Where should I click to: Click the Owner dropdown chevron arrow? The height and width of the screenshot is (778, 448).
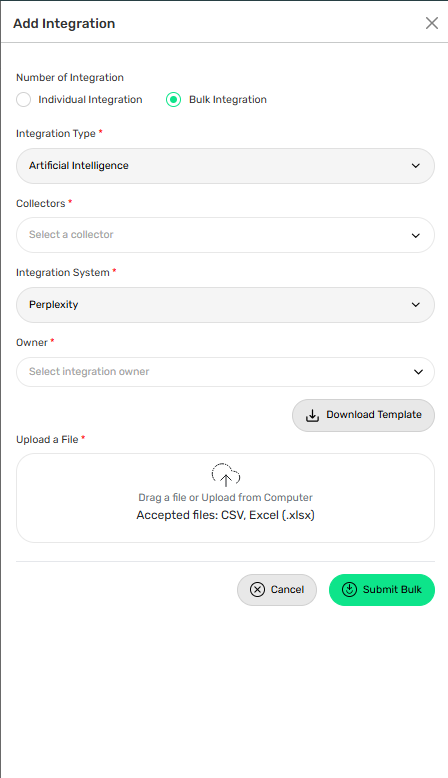tap(418, 372)
